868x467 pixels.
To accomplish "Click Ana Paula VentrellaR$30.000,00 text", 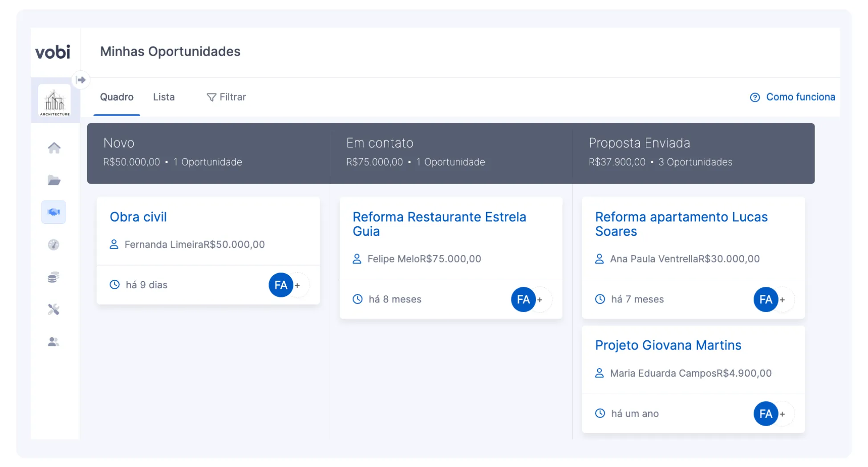I will pyautogui.click(x=685, y=259).
